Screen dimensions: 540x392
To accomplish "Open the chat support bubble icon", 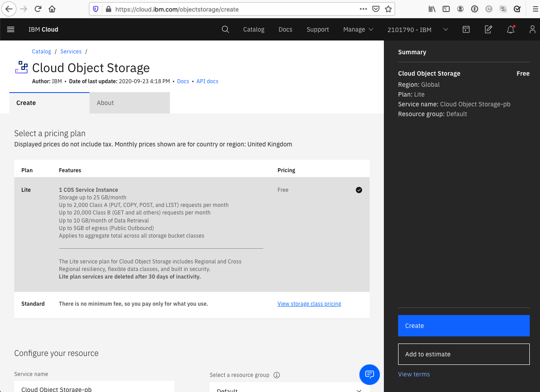I will [370, 374].
